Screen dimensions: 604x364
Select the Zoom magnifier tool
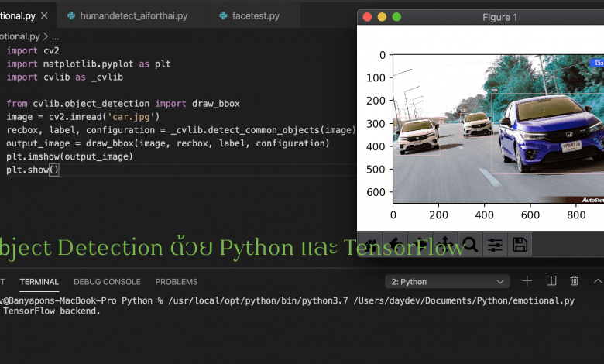coord(470,244)
